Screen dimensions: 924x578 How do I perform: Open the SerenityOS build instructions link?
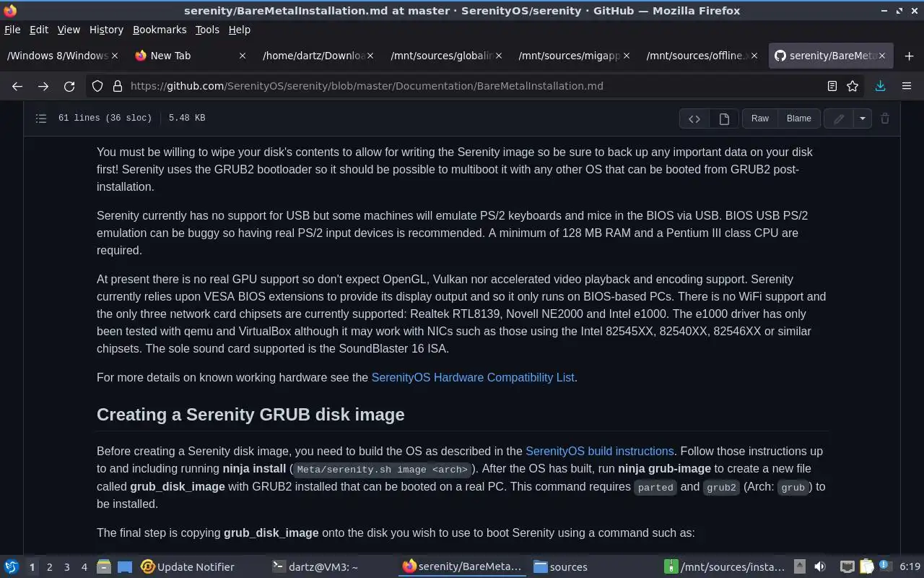[x=600, y=451]
